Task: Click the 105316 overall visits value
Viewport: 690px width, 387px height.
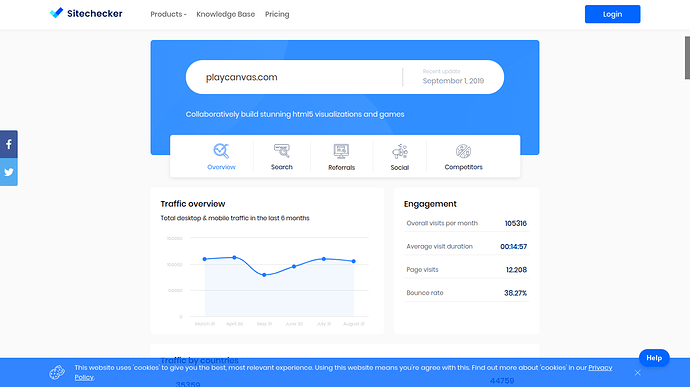Action: pos(515,223)
